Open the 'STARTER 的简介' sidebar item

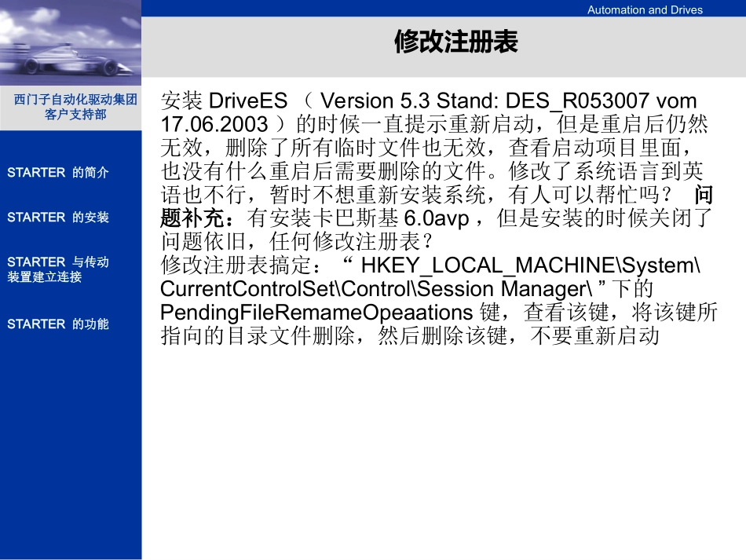(x=58, y=172)
